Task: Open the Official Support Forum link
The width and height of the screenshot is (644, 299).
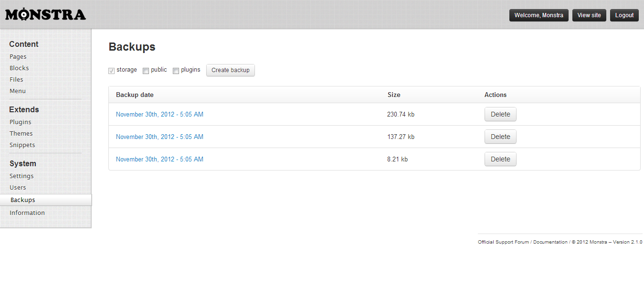Action: click(x=503, y=242)
